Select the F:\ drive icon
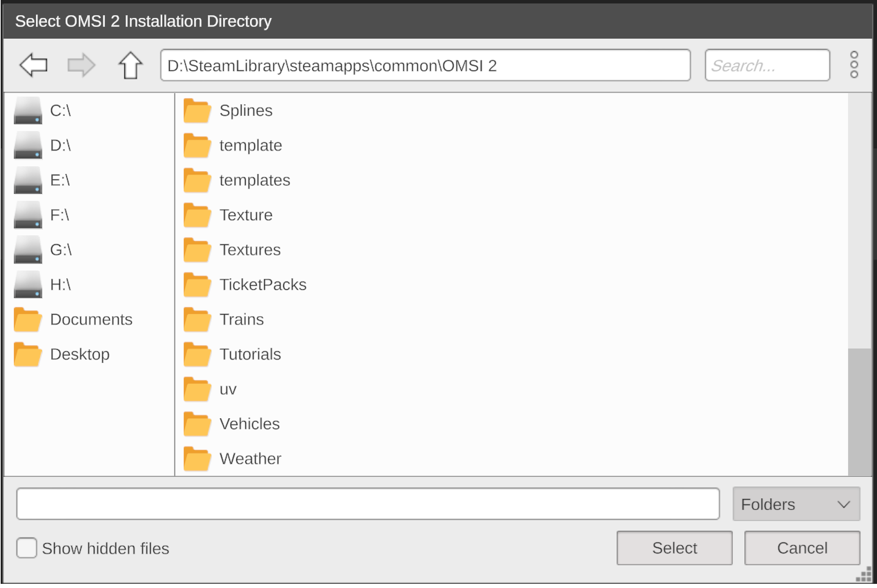The height and width of the screenshot is (588, 877). pyautogui.click(x=28, y=215)
